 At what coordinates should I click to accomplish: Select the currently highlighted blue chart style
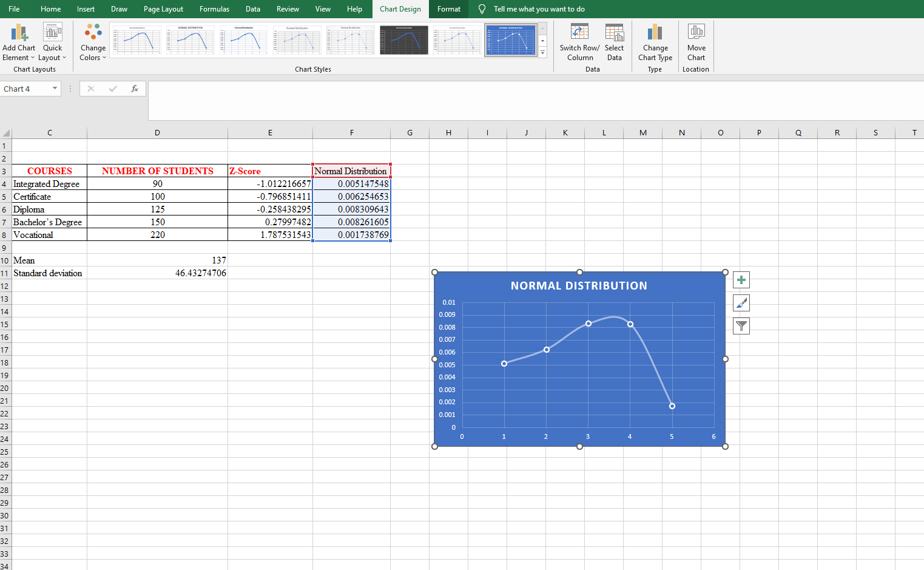click(x=510, y=39)
